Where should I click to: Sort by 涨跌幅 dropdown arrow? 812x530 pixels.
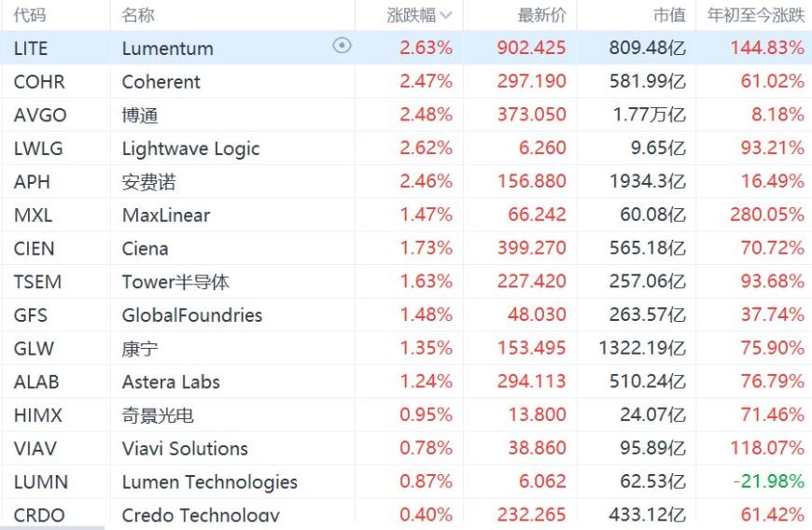point(446,16)
